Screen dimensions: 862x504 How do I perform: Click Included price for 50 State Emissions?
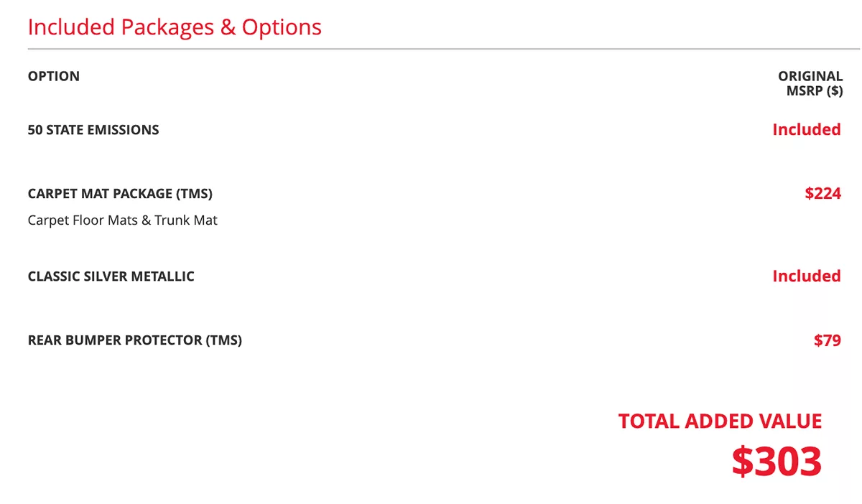(x=806, y=130)
